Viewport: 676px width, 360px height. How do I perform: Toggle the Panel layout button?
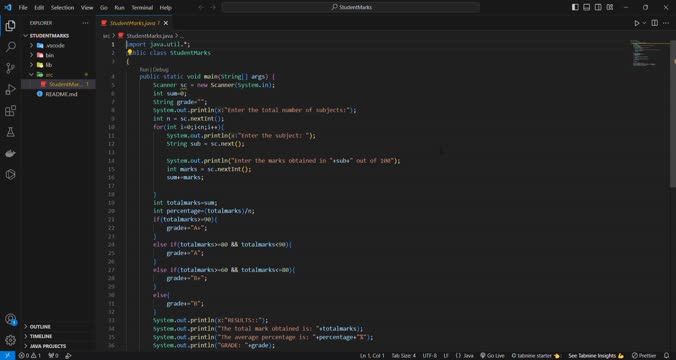tap(587, 7)
